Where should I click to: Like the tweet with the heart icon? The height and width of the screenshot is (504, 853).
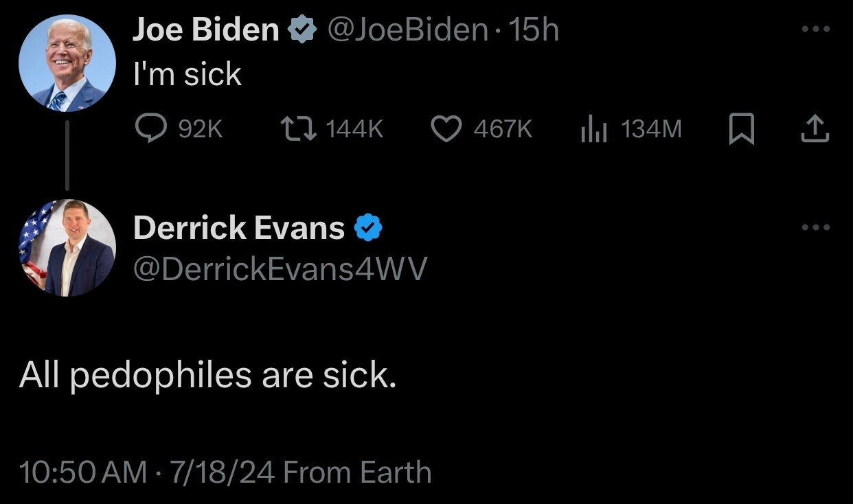point(447,129)
